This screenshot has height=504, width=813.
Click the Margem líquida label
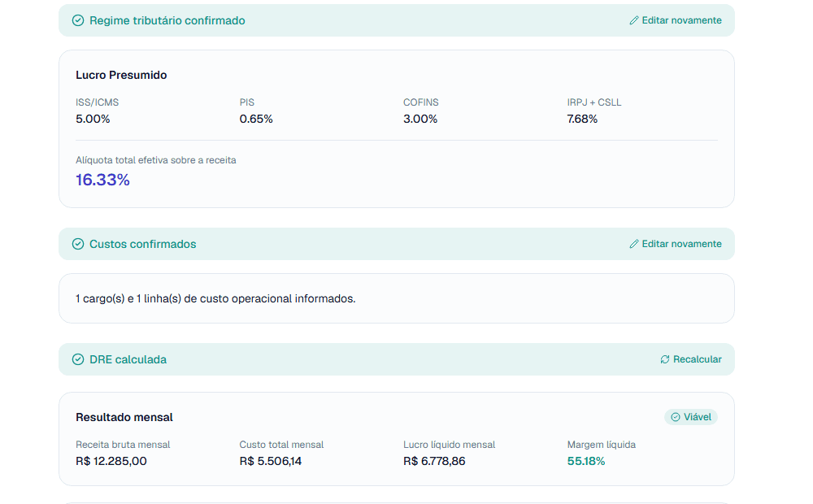[602, 445]
